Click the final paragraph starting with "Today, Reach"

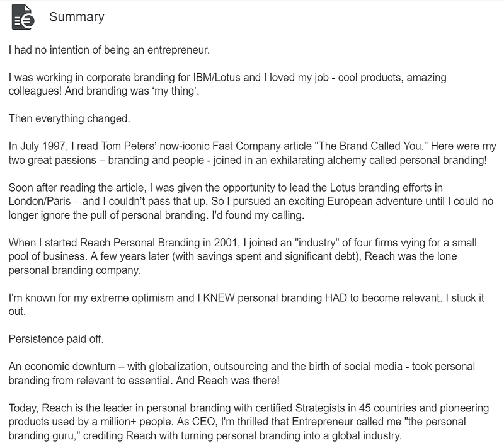point(249,422)
